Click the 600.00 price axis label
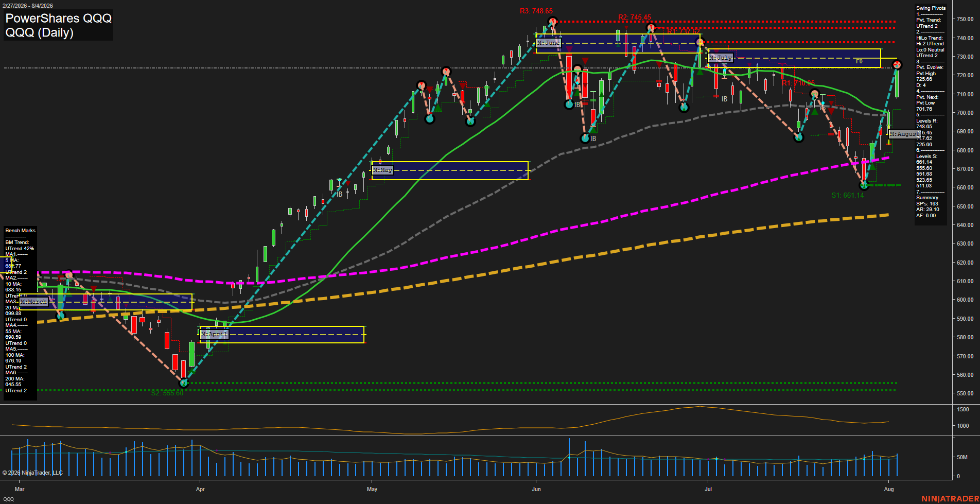This screenshot has height=504, width=980. point(965,300)
